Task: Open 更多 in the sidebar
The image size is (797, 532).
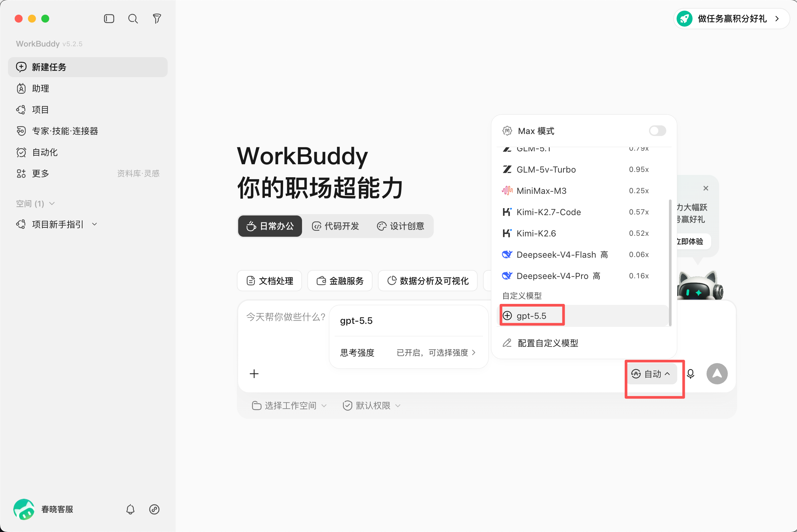Action: [x=87, y=173]
